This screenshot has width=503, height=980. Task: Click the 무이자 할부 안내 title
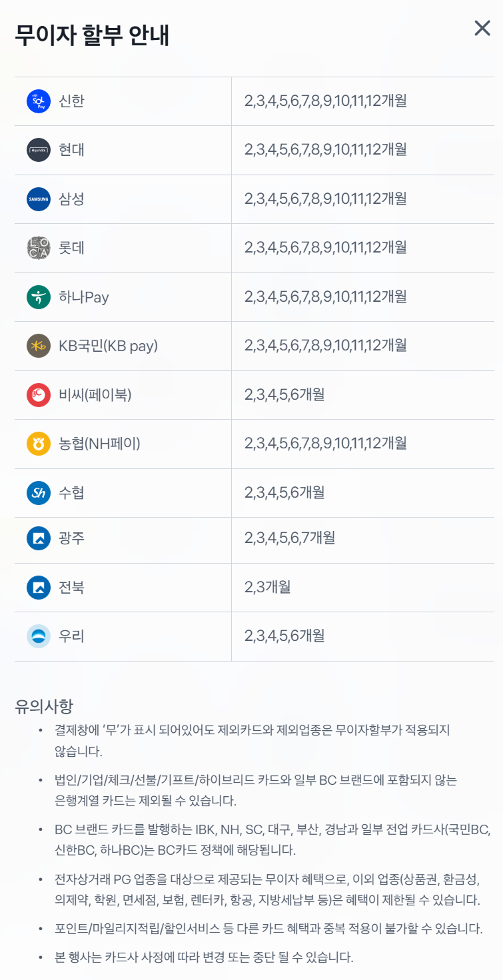92,35
